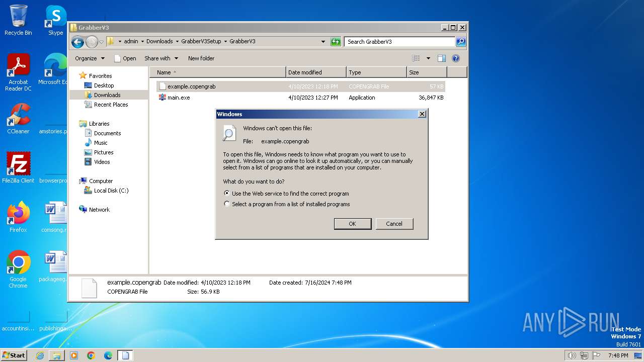Image resolution: width=644 pixels, height=362 pixels.
Task: Select Downloads in the navigation pane
Action: point(107,95)
